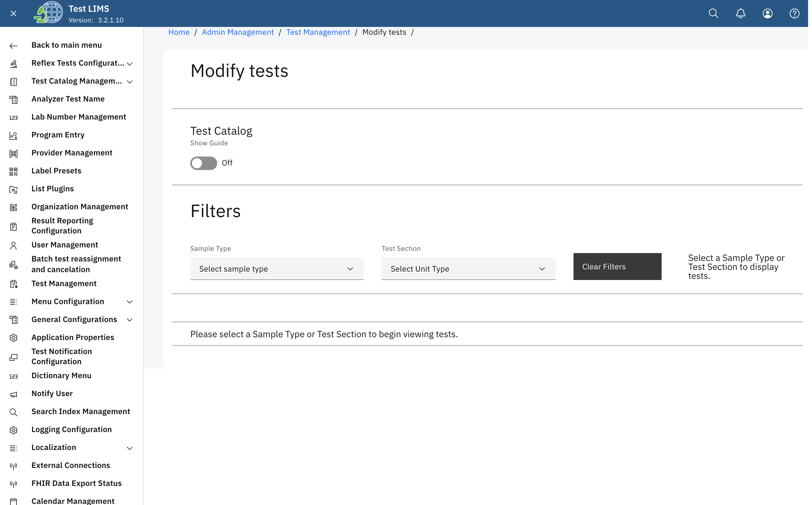The image size is (812, 505).
Task: Select Back to main menu
Action: coord(66,45)
